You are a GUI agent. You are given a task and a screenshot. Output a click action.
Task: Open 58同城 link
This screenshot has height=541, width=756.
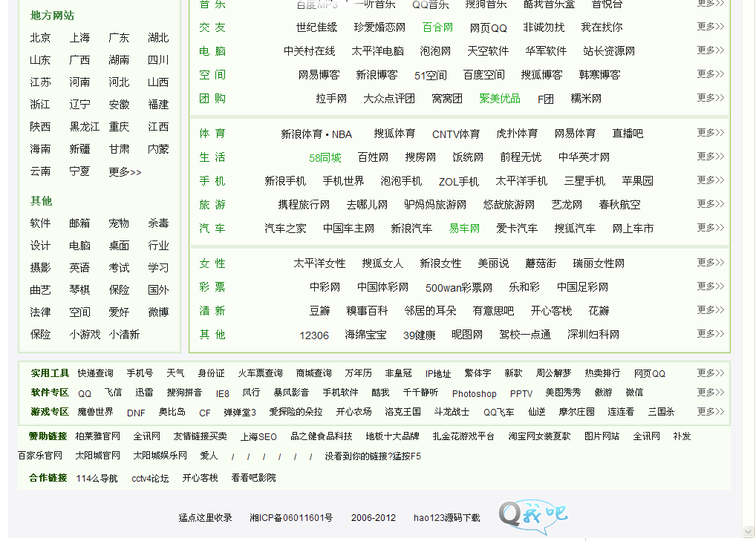(x=325, y=157)
